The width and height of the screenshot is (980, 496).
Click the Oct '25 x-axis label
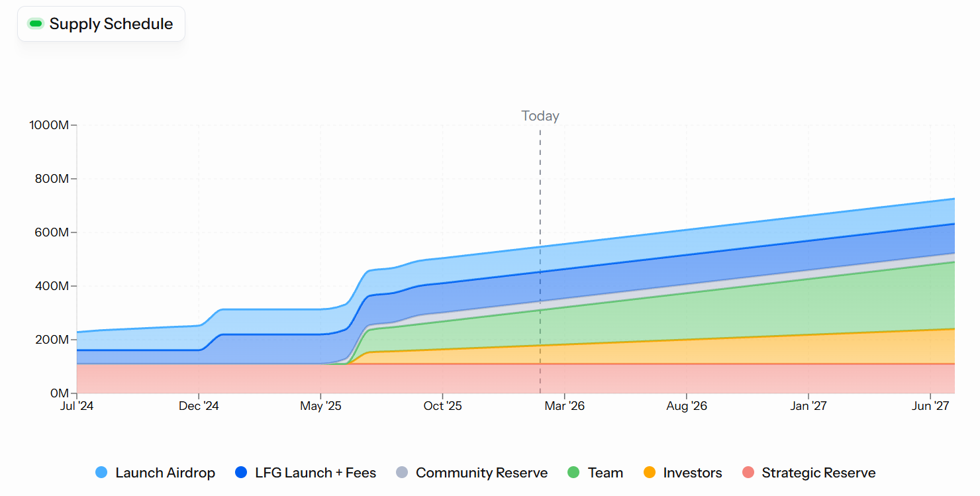tap(442, 406)
